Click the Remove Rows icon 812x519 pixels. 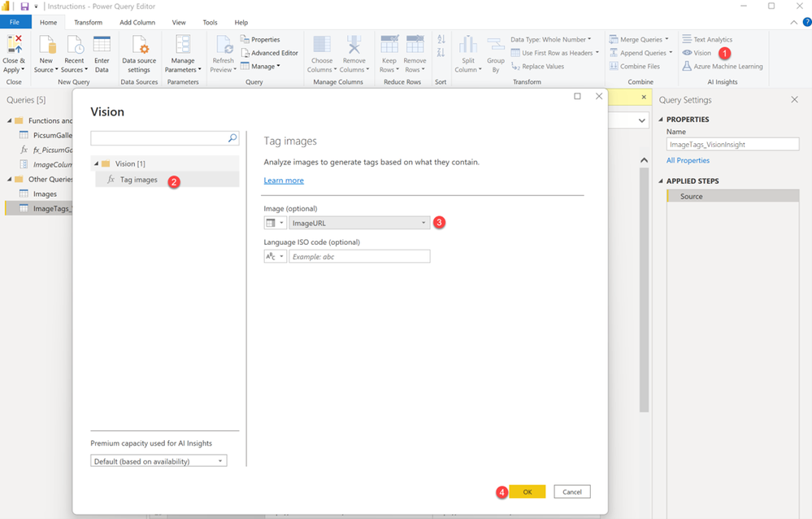[x=415, y=45]
